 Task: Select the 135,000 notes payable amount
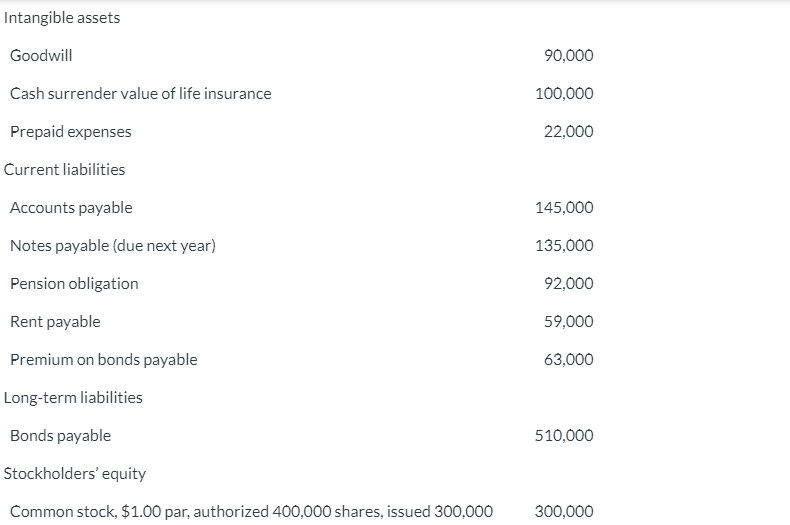[564, 245]
